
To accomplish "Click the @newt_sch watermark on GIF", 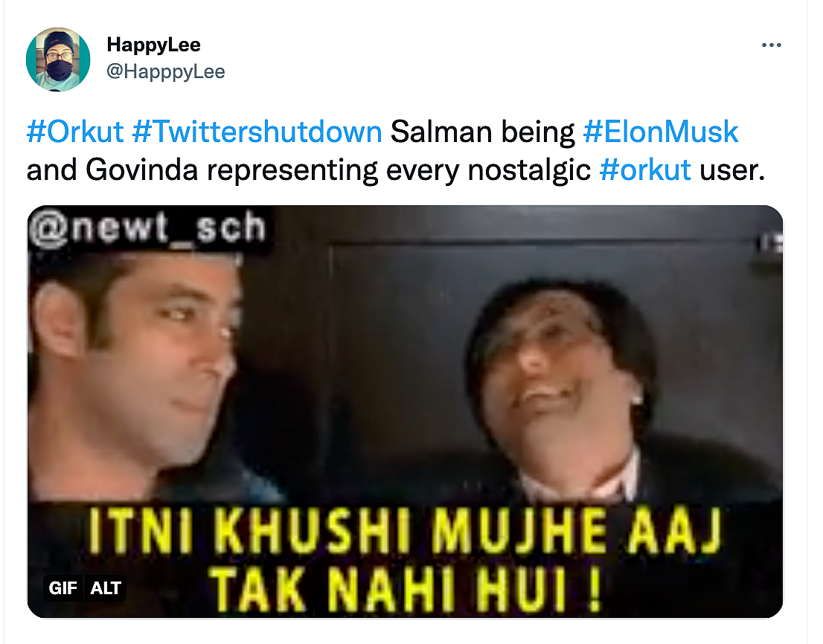I will [149, 228].
